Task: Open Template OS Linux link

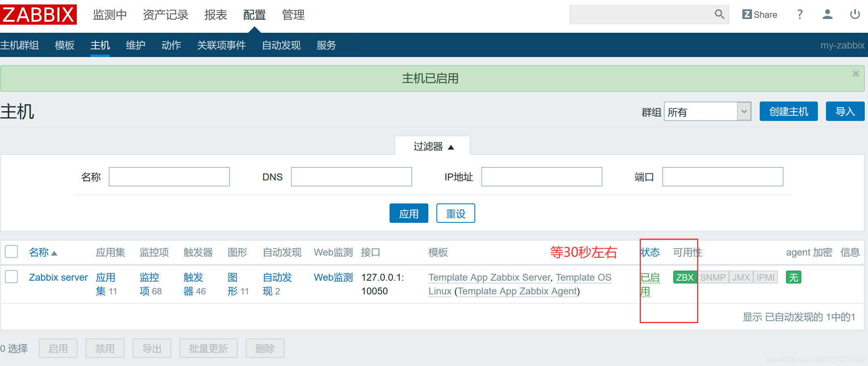Action: tap(583, 277)
